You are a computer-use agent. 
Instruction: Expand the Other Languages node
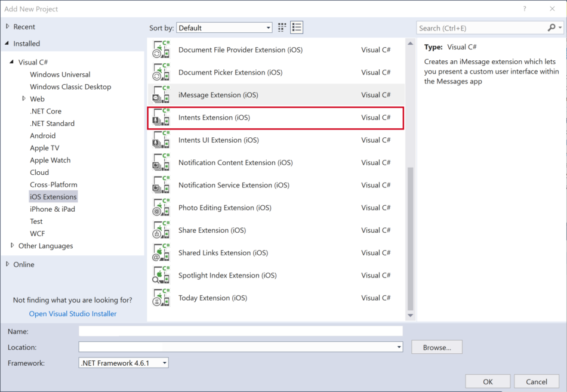pos(13,245)
